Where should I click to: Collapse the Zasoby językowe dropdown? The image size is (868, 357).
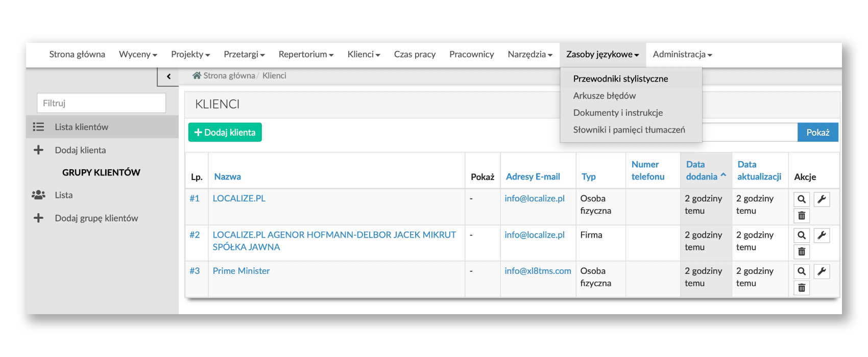click(602, 55)
